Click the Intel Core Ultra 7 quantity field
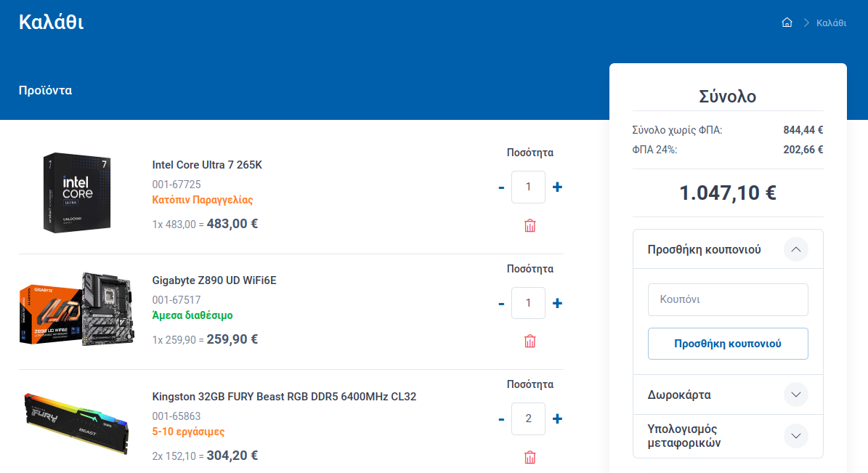868x473 pixels. (x=528, y=187)
